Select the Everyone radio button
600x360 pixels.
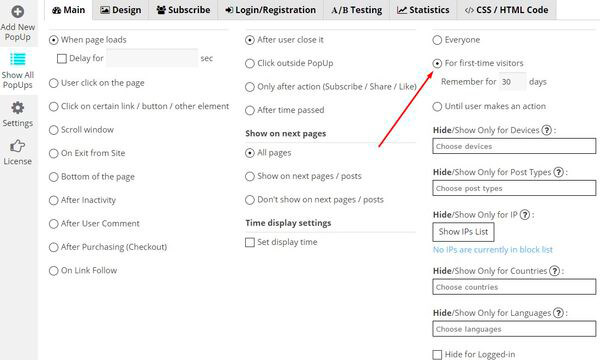437,40
